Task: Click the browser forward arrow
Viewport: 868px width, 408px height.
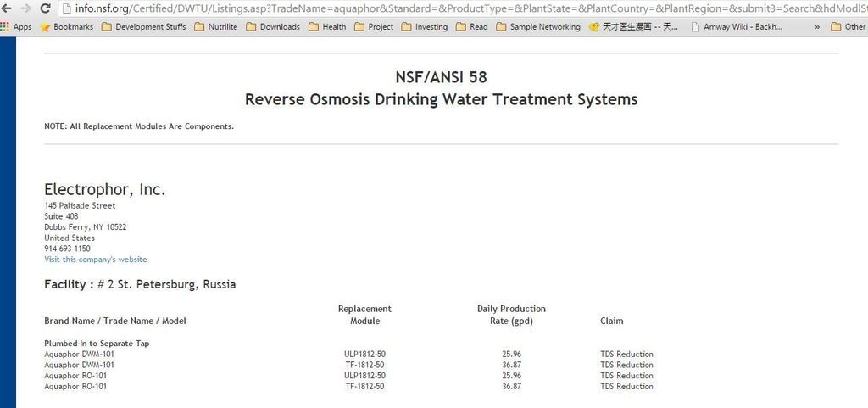Action: pos(24,8)
